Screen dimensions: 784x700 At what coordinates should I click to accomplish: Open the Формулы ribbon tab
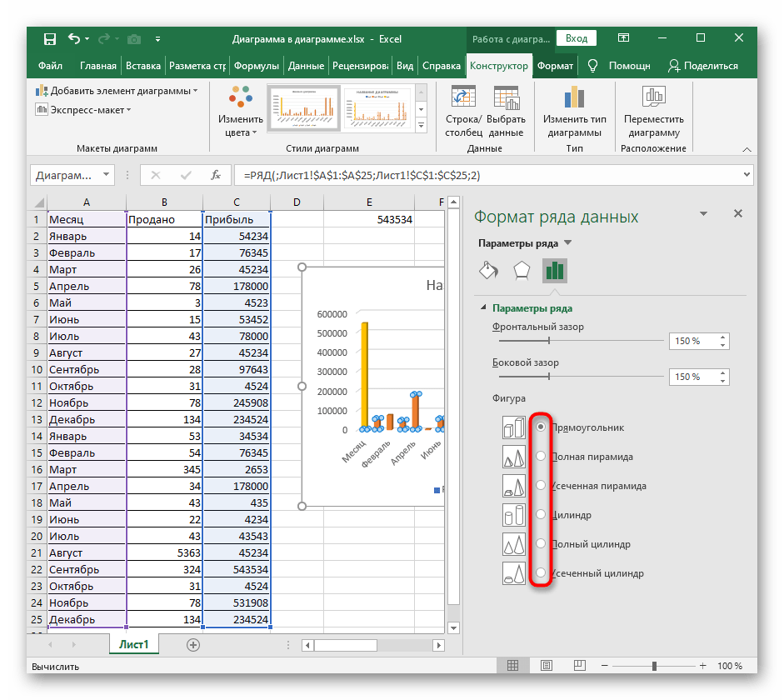[x=257, y=66]
